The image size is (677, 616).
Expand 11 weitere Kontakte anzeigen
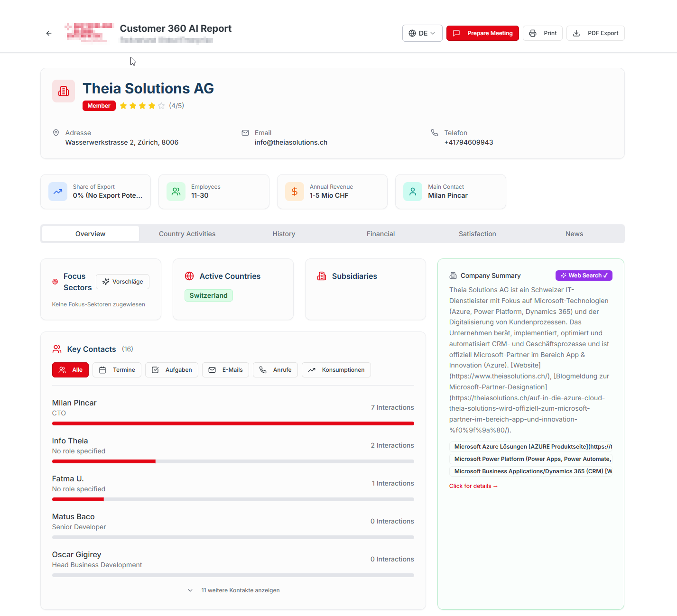[x=233, y=590]
